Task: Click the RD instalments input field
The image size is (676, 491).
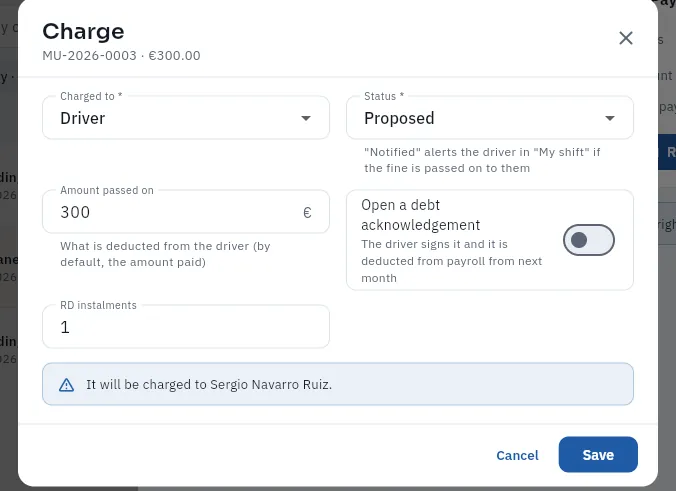Action: (186, 327)
